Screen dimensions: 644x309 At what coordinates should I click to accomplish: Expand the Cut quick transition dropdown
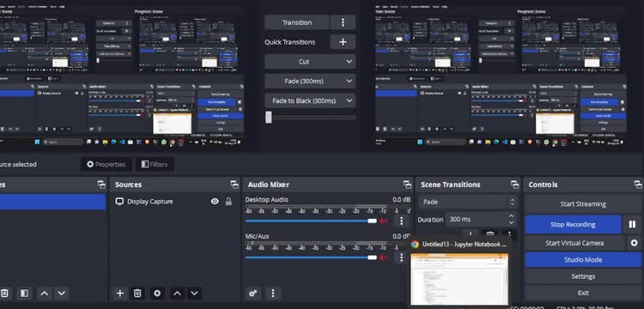(310, 62)
